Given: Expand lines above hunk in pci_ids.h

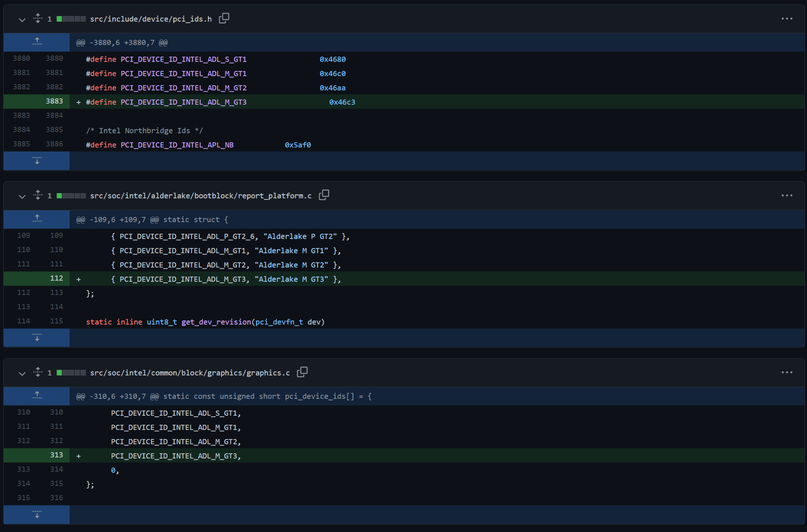Looking at the screenshot, I should pyautogui.click(x=37, y=42).
